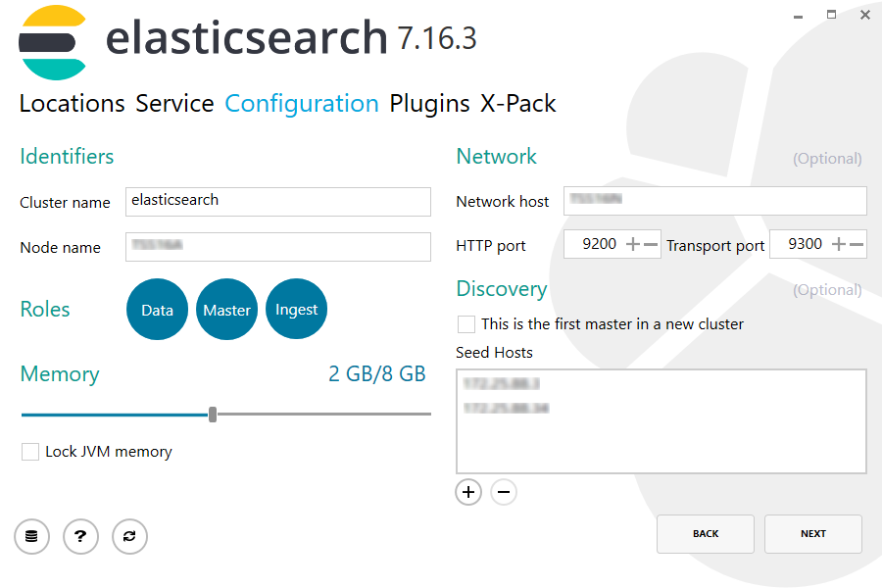Go to the Locations tab

pyautogui.click(x=72, y=103)
